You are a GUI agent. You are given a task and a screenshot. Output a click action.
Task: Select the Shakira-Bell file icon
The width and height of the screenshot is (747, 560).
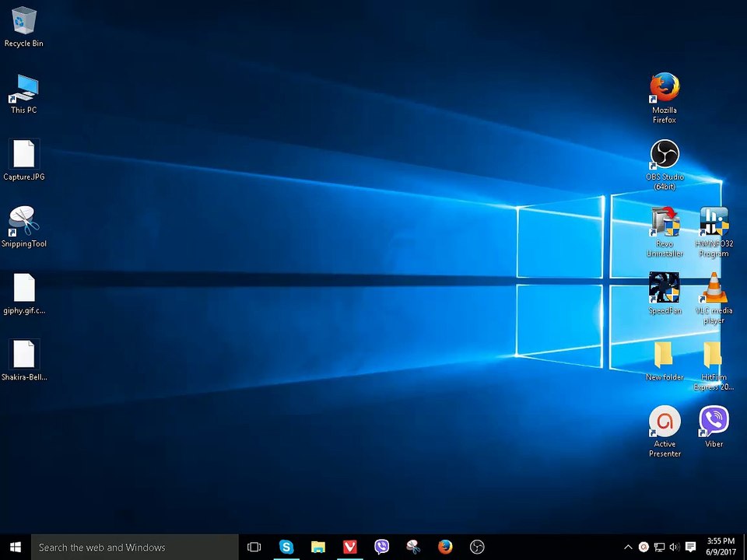[x=24, y=360]
